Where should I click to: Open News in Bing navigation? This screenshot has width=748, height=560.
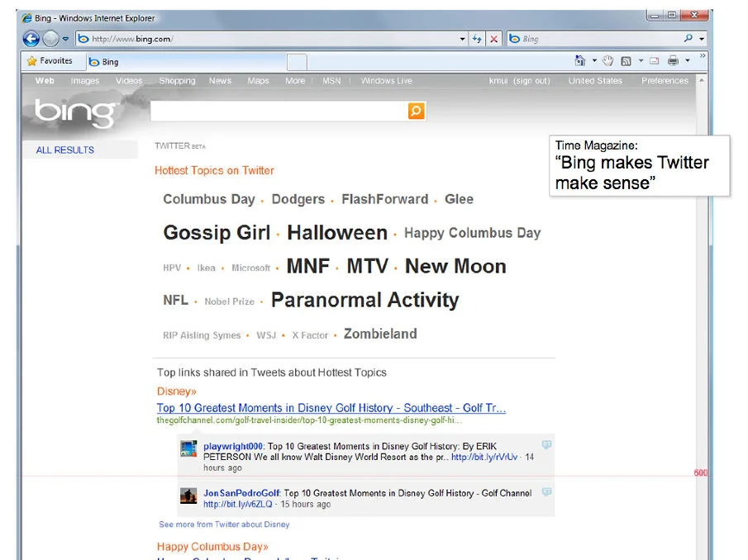tap(220, 81)
